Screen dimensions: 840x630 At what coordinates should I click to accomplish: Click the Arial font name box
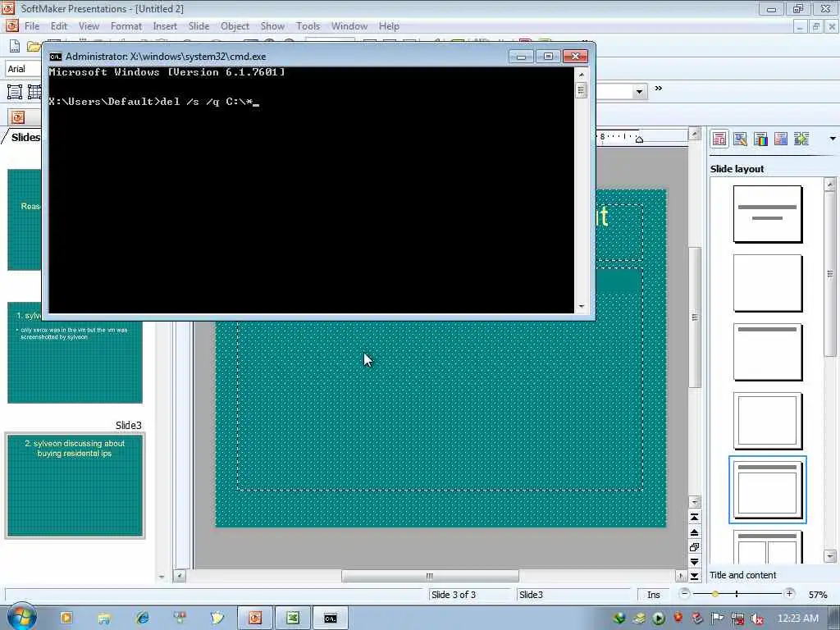click(x=24, y=69)
